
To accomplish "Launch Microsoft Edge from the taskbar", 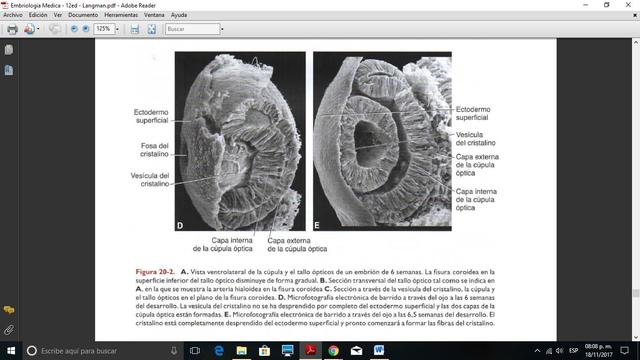I will pos(219,351).
